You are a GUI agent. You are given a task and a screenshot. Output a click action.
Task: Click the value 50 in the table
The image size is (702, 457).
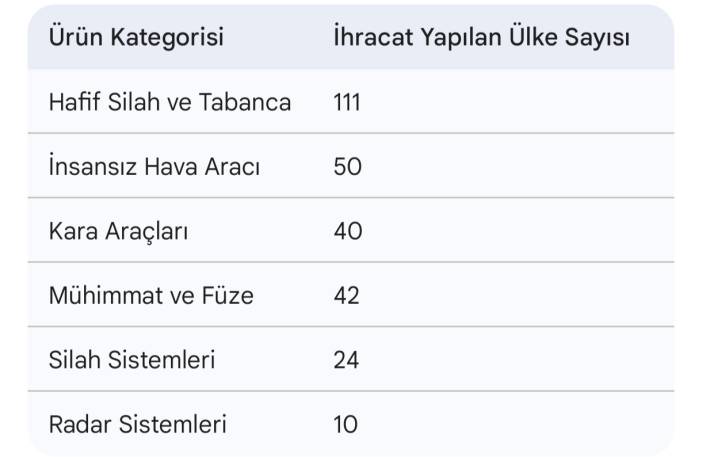pyautogui.click(x=347, y=167)
